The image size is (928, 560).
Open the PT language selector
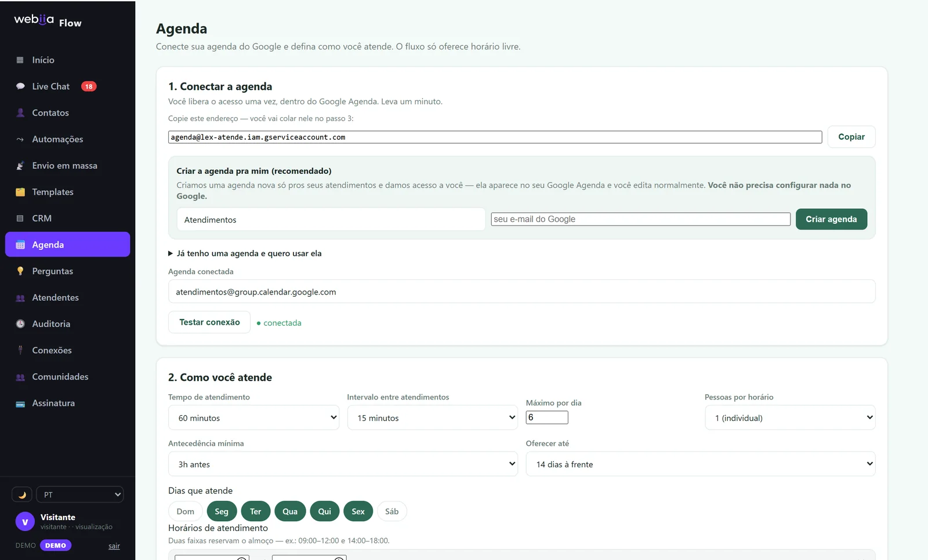coord(80,494)
